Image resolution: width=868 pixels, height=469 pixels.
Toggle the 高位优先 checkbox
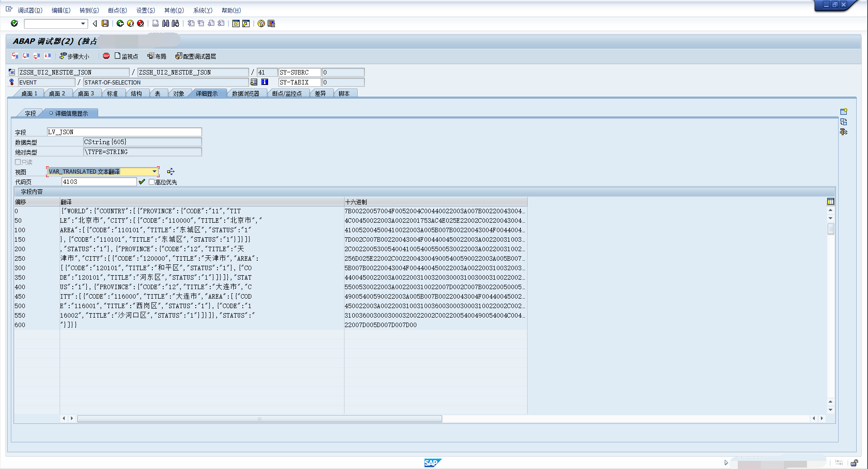151,182
